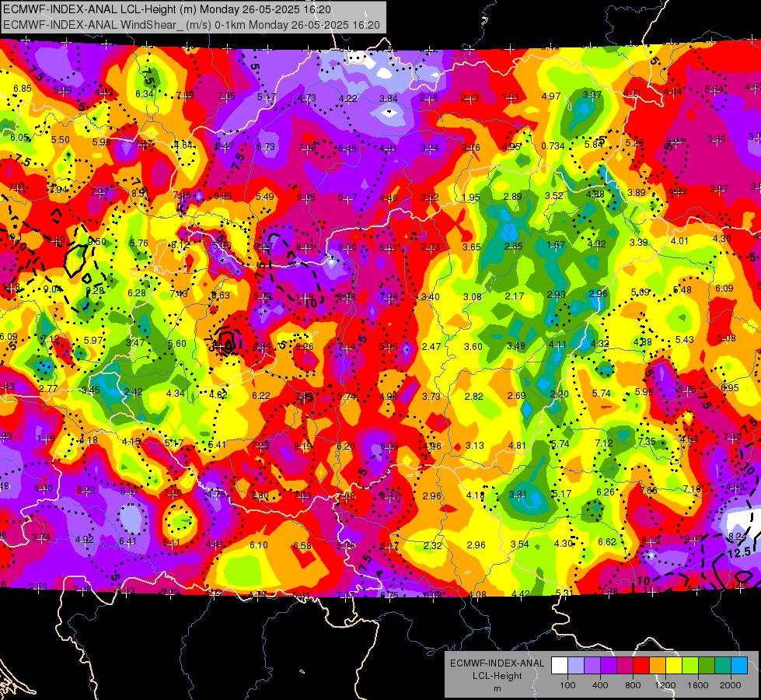Click the pale lavender legend swatch
This screenshot has height=700, width=761.
[576, 665]
